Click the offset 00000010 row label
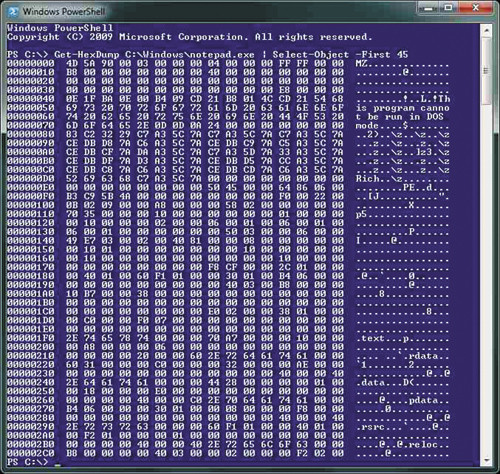This screenshot has height=474, width=500. click(x=31, y=72)
